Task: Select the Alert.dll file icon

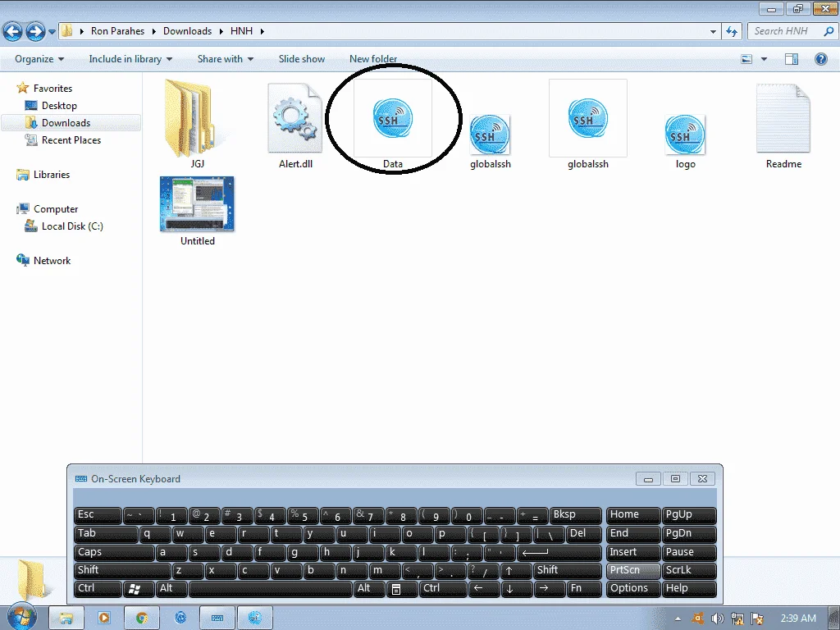Action: click(x=295, y=118)
